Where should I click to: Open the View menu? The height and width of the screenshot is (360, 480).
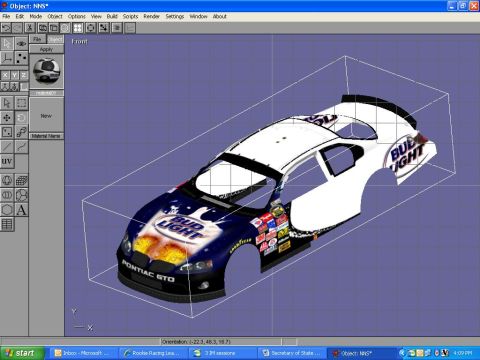(x=96, y=16)
